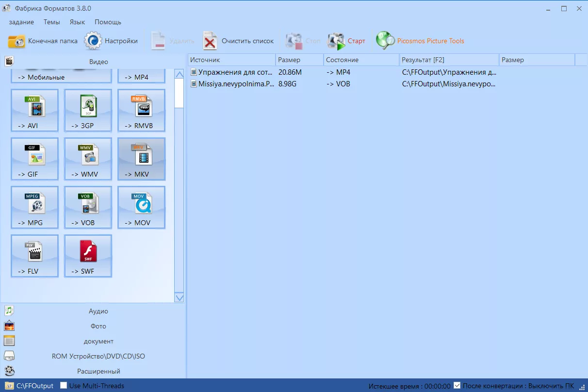Screen dimensions: 588x392
Task: Open the Язык menu
Action: pyautogui.click(x=77, y=22)
